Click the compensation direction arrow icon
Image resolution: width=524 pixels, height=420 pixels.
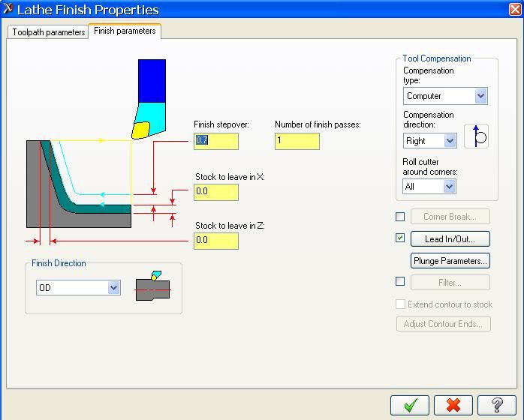(476, 136)
